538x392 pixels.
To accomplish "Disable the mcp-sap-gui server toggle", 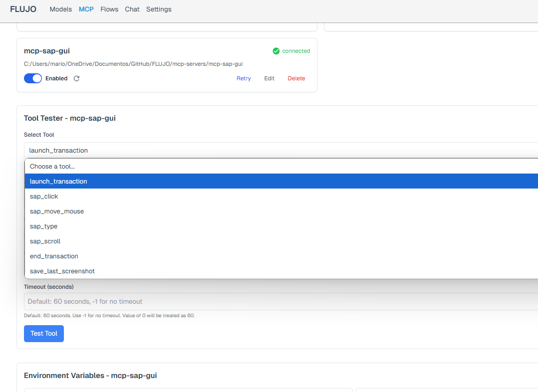I will tap(33, 78).
